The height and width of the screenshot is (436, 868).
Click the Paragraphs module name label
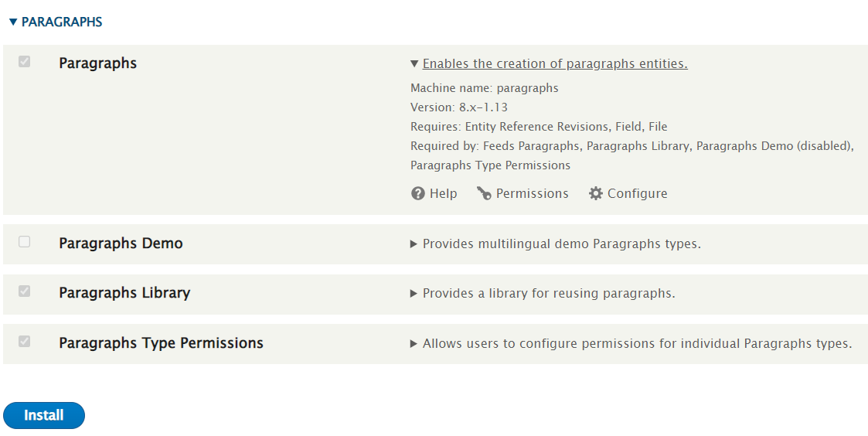click(x=97, y=63)
